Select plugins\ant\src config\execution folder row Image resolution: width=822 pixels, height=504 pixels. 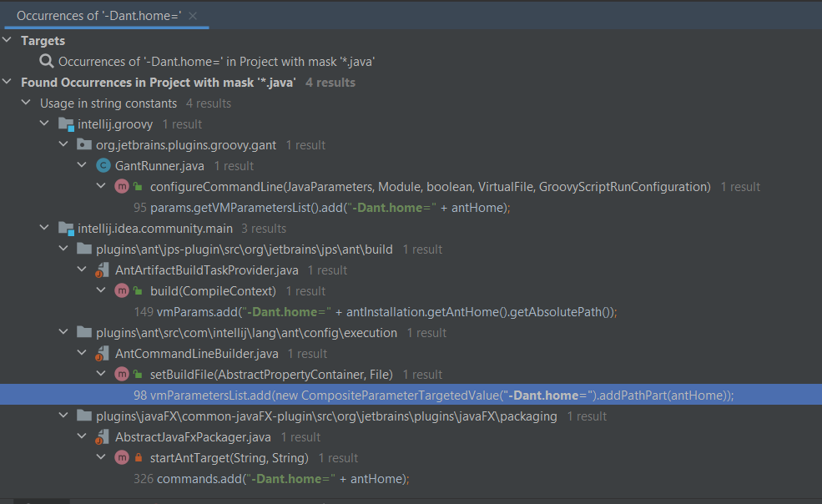[x=246, y=332]
